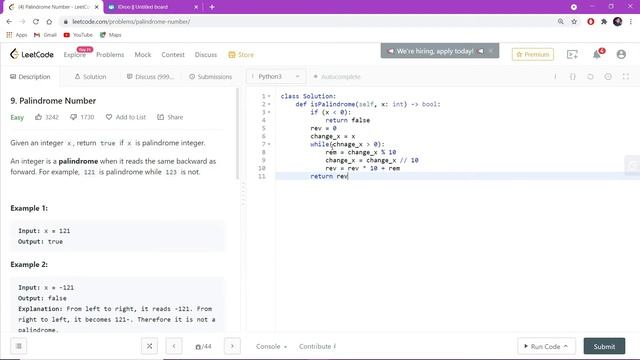Screen dimensions: 640x360
Task: Open browser extensions puzzle icon
Action: click(604, 22)
